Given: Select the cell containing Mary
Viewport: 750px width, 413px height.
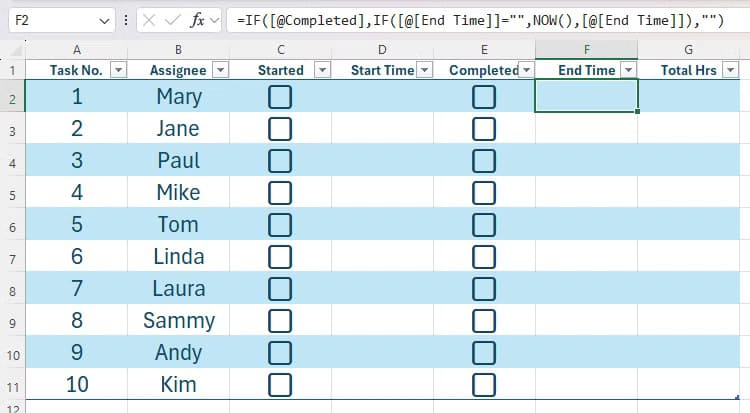Looking at the screenshot, I should 178,97.
